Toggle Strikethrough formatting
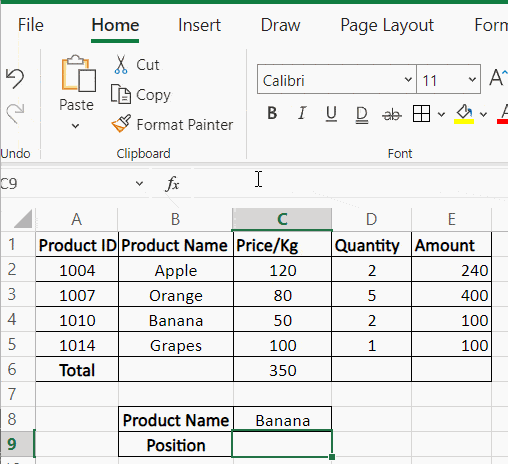The height and width of the screenshot is (464, 508). pos(392,115)
